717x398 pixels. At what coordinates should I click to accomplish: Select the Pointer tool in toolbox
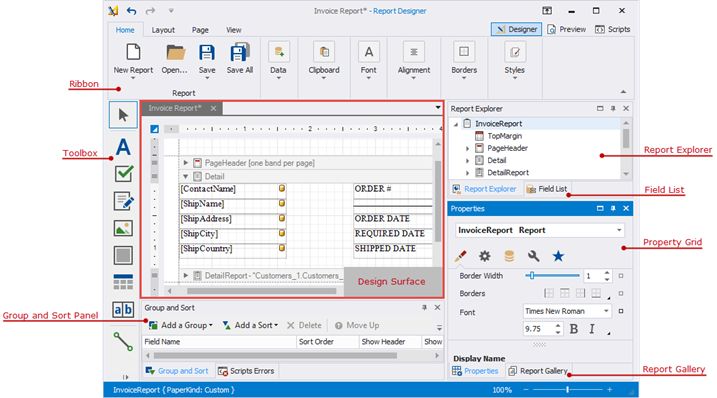(123, 115)
